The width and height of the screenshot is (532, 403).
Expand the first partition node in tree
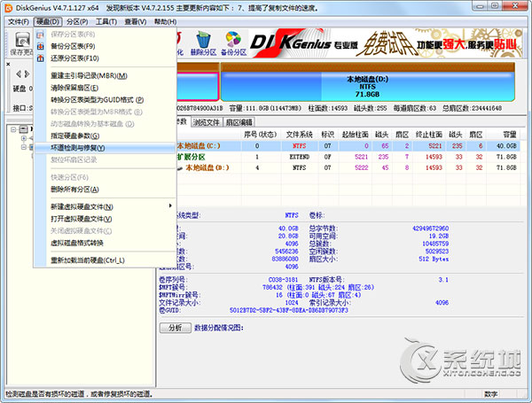pos(24,138)
